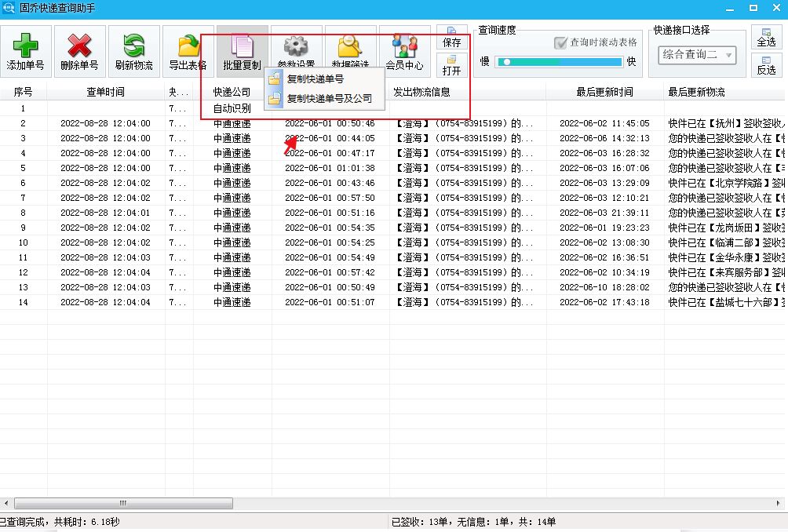
Task: Click row 14 number cell
Action: [x=23, y=302]
